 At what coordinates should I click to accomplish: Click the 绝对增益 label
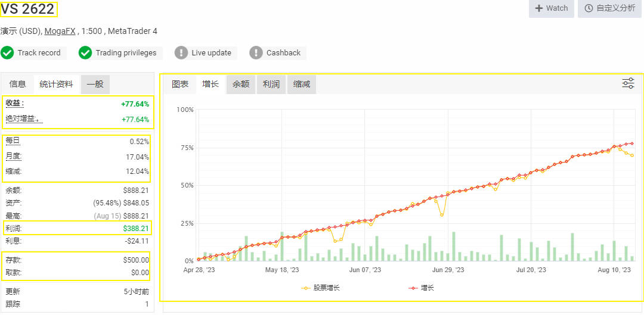tap(24, 119)
